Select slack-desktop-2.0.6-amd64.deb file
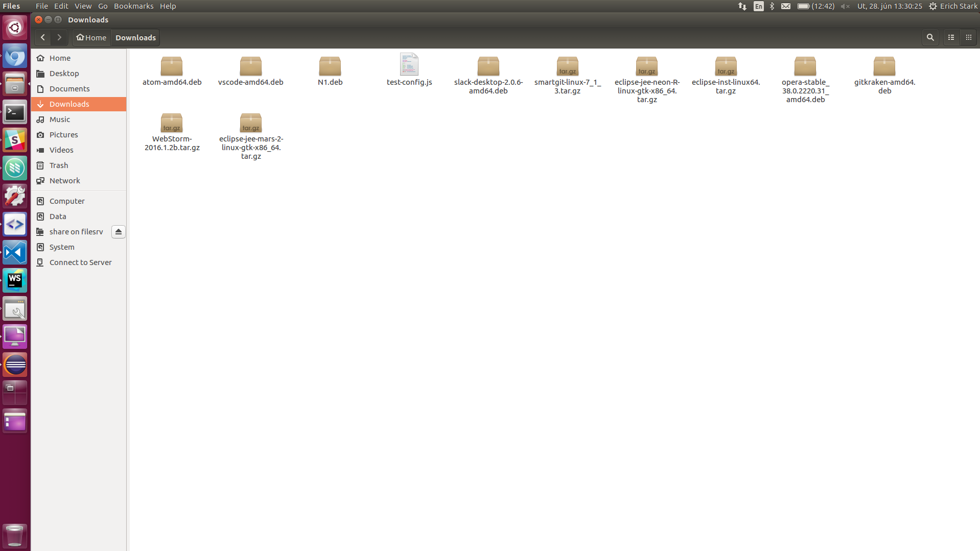 coord(488,75)
